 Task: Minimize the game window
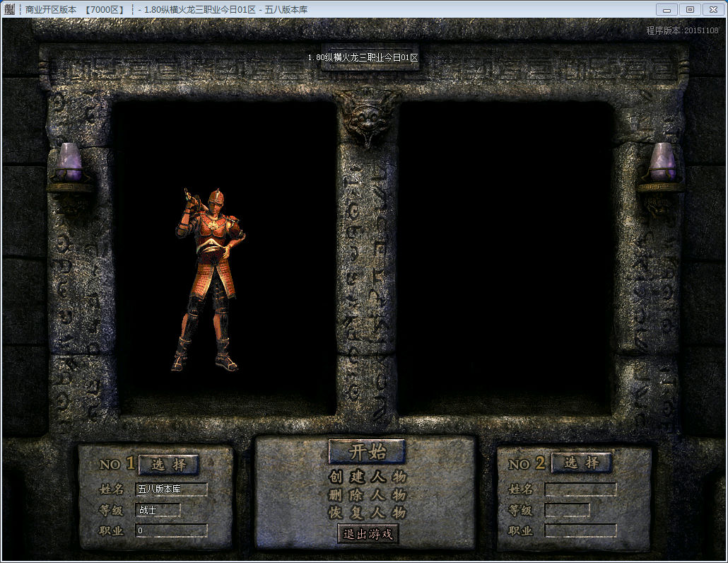click(x=667, y=9)
